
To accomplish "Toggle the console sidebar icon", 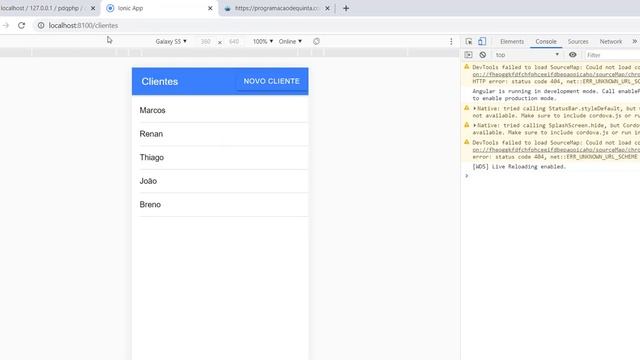I will (468, 55).
